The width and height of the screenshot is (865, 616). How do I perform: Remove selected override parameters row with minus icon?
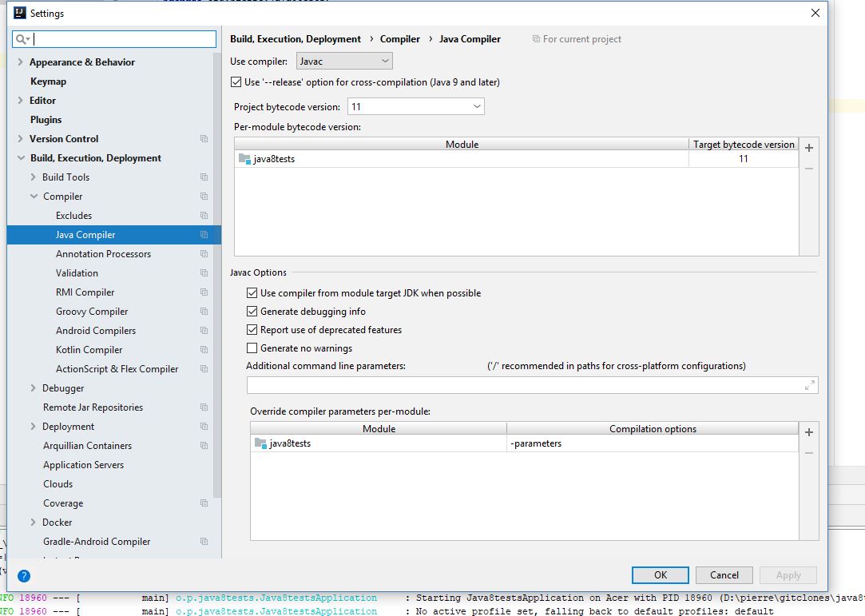[x=809, y=452]
